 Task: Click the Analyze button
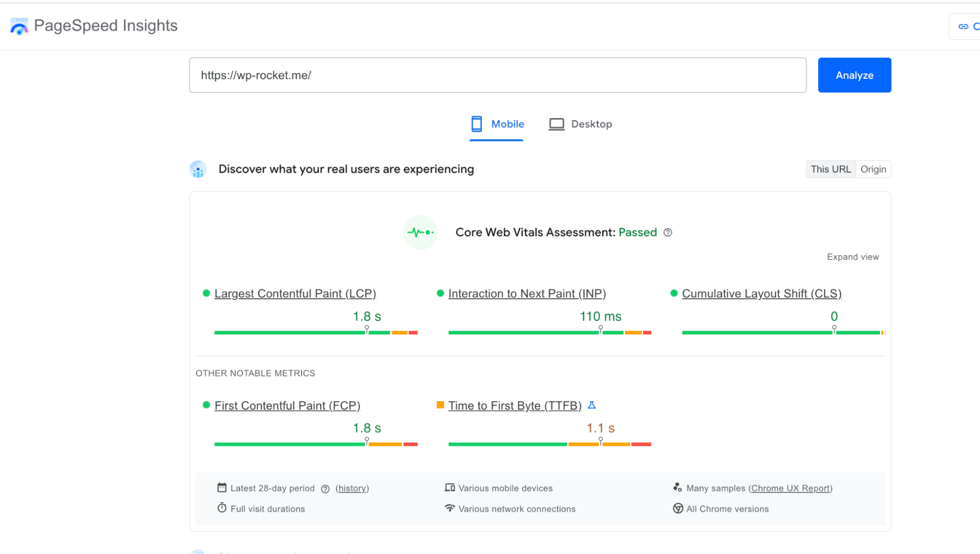click(x=854, y=75)
